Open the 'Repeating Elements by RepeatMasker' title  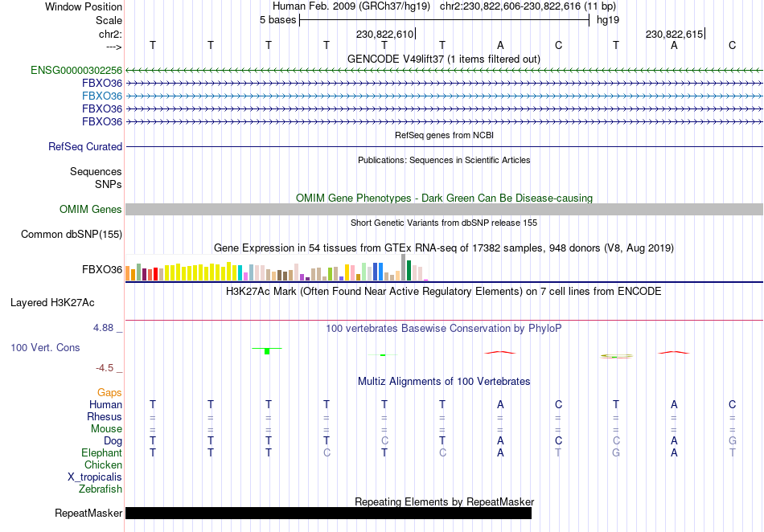444,501
